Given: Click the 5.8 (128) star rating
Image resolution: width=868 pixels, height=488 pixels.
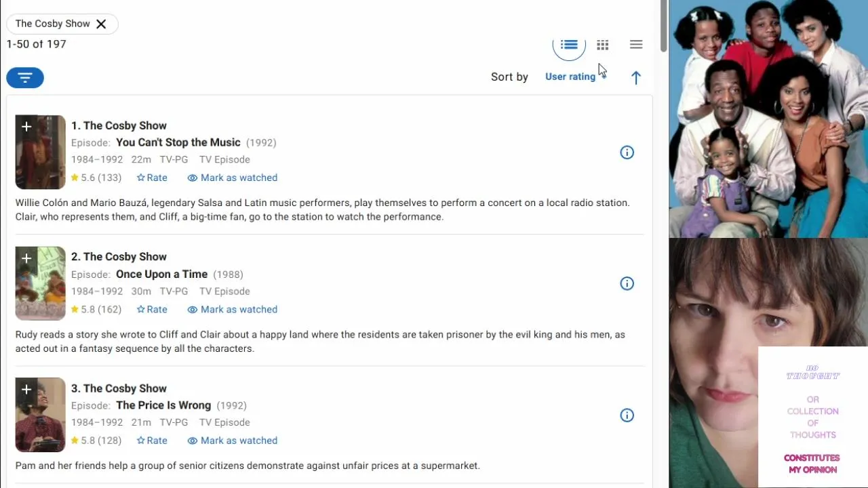Looking at the screenshot, I should tap(96, 441).
